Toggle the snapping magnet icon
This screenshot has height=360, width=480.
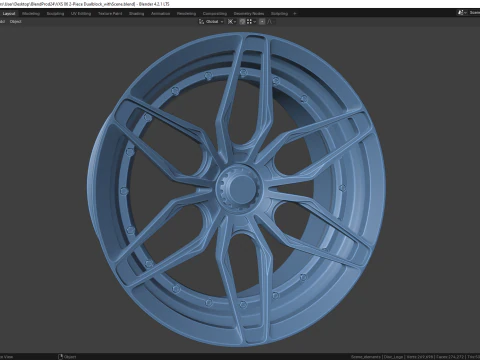coord(242,22)
